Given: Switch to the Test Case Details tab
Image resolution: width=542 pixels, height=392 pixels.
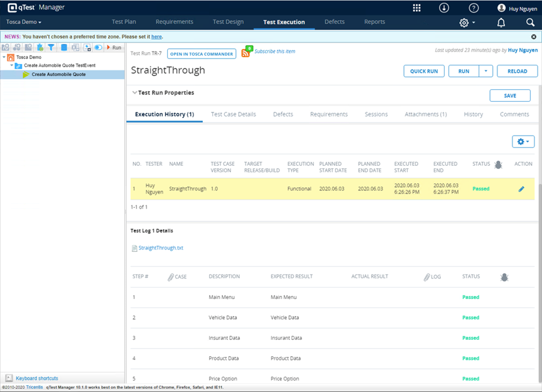Looking at the screenshot, I should [233, 114].
